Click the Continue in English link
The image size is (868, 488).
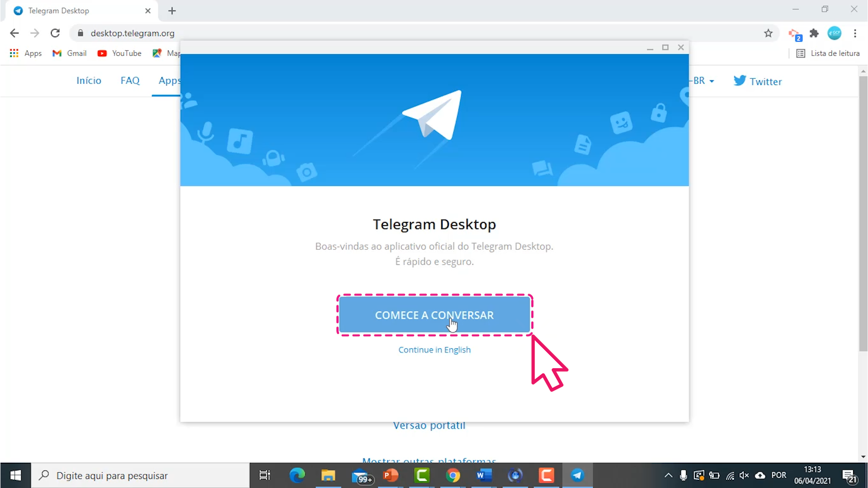[x=434, y=350]
